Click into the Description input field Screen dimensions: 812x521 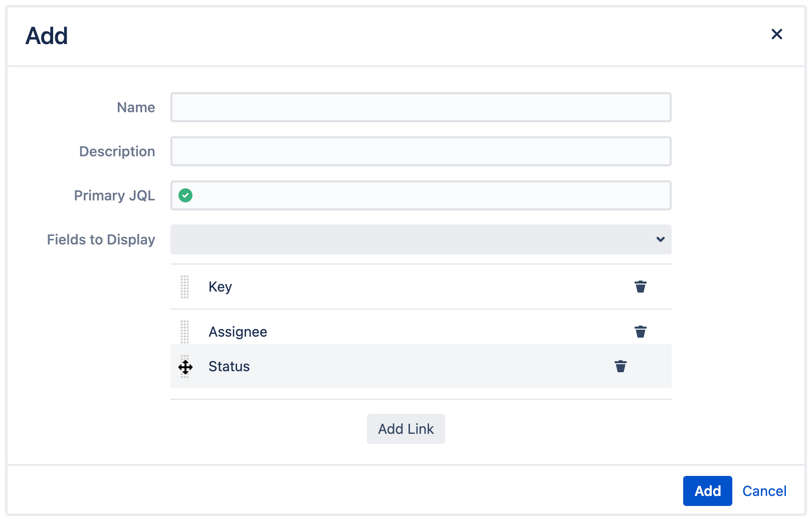pos(421,151)
